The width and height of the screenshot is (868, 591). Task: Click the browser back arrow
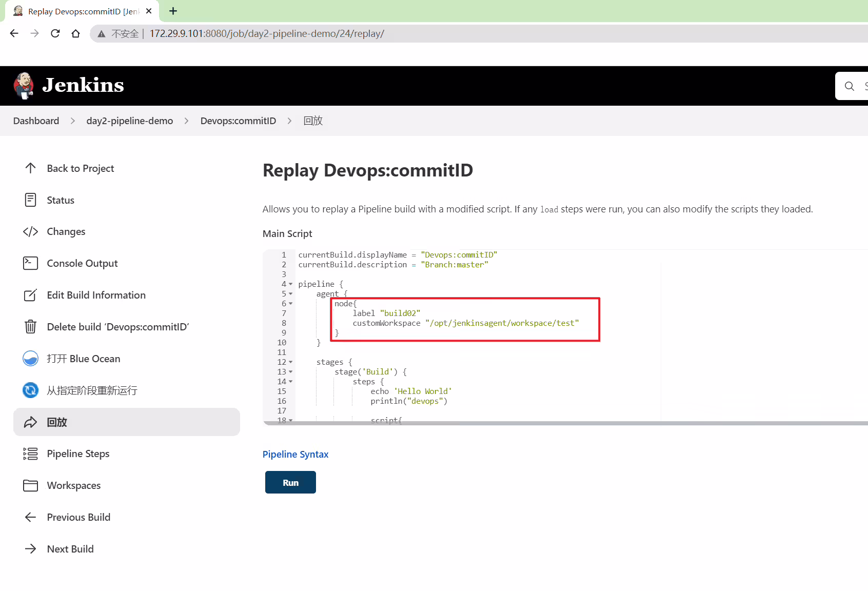click(x=14, y=33)
